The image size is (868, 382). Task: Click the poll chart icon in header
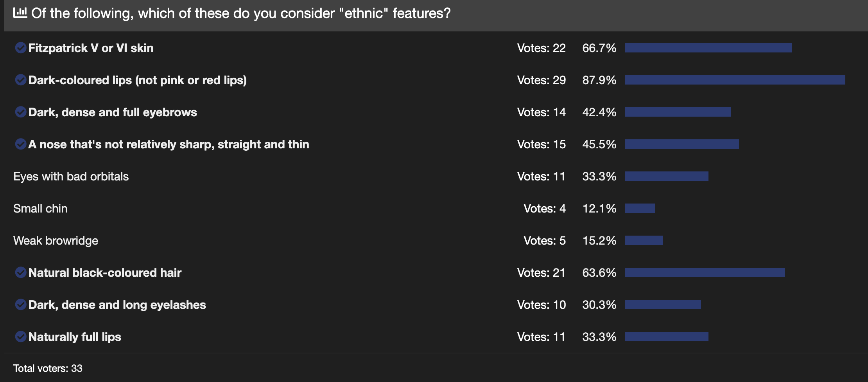tap(20, 13)
